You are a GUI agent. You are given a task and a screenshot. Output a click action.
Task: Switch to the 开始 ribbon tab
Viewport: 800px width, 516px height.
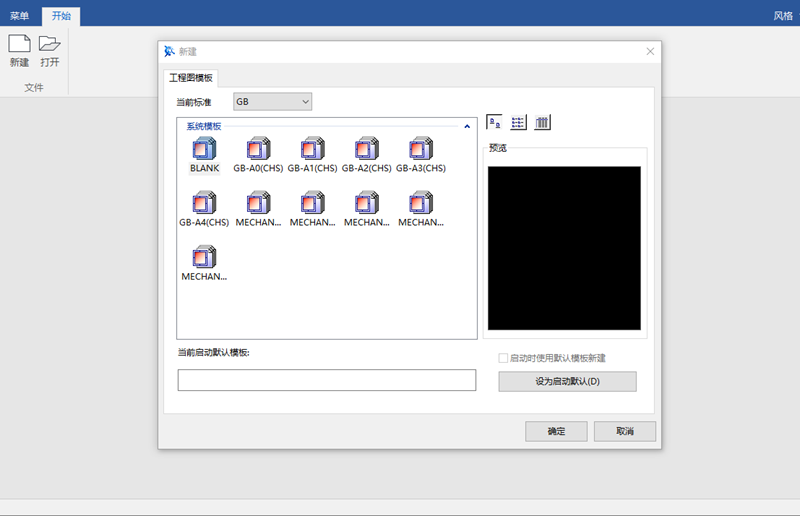coord(61,16)
